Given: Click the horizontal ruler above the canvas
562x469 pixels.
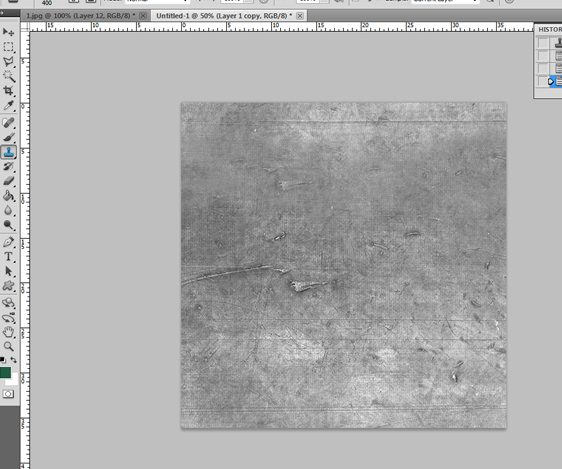Looking at the screenshot, I should tap(281, 27).
